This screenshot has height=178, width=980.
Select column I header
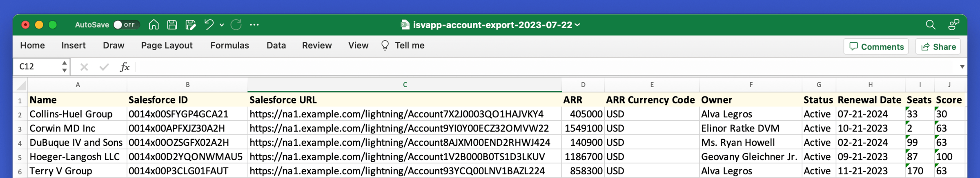(x=920, y=85)
